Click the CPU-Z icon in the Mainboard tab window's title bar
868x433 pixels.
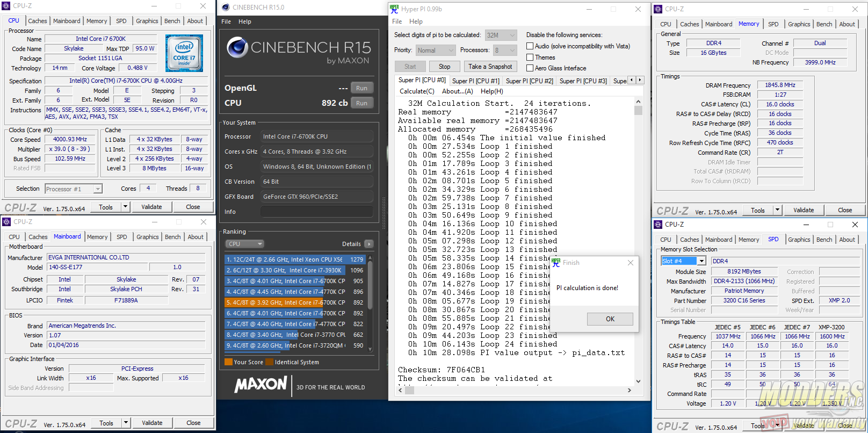point(6,221)
